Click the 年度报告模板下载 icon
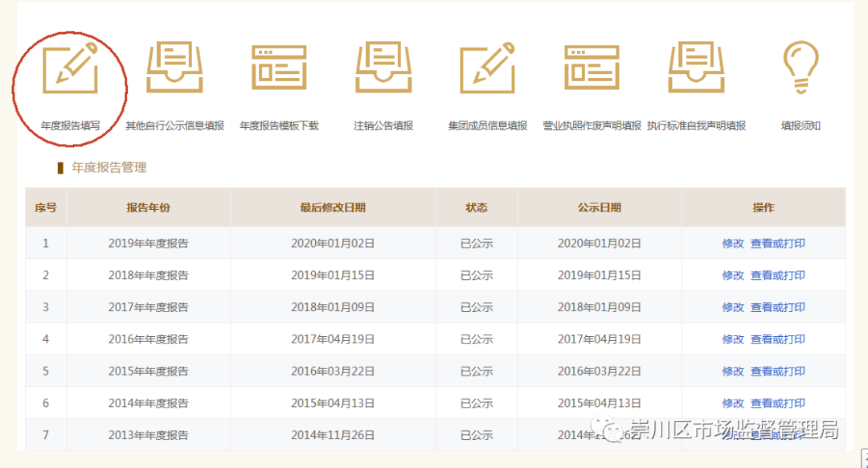 (279, 68)
